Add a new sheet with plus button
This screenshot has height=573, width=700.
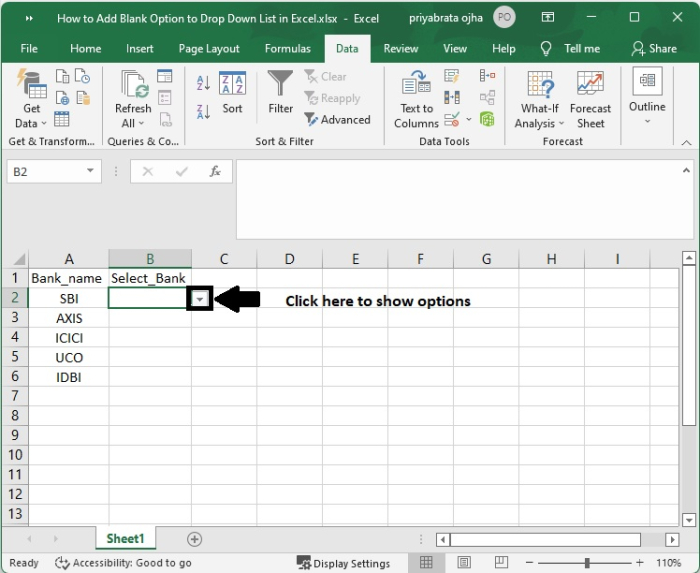pyautogui.click(x=194, y=539)
